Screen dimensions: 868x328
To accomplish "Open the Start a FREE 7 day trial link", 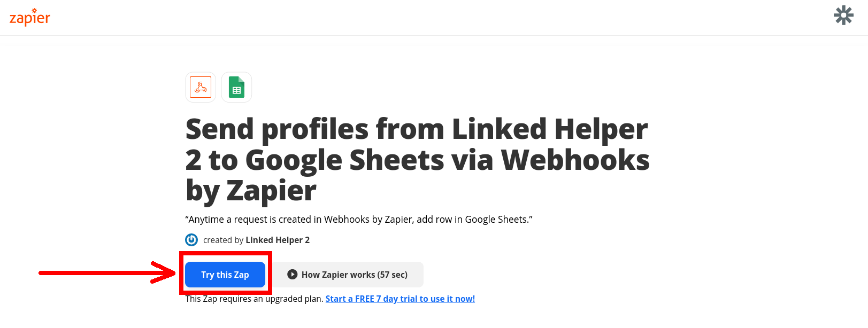I will point(400,299).
